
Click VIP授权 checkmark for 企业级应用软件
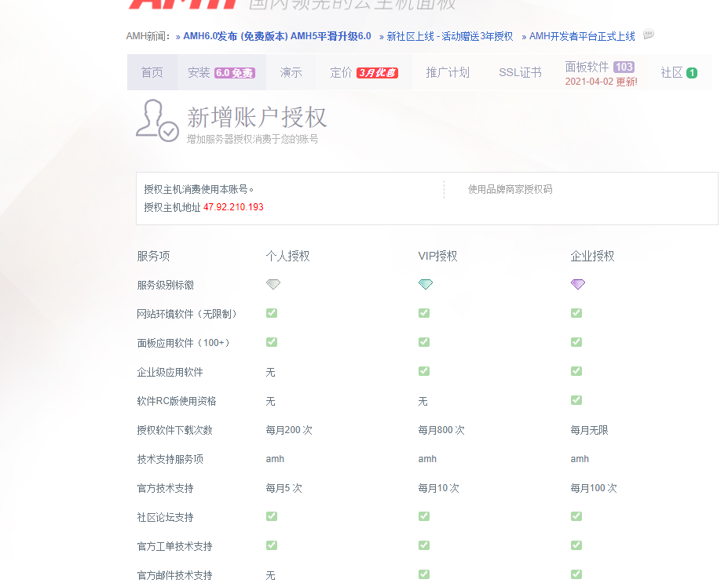[423, 371]
